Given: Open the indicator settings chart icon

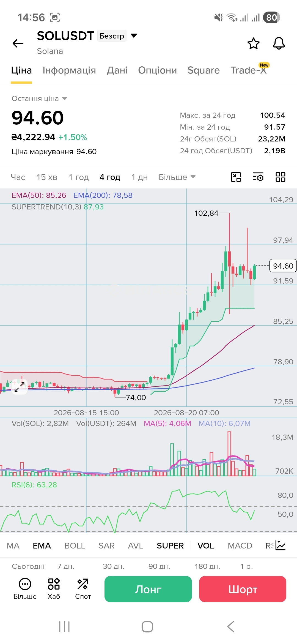Looking at the screenshot, I should (281, 545).
